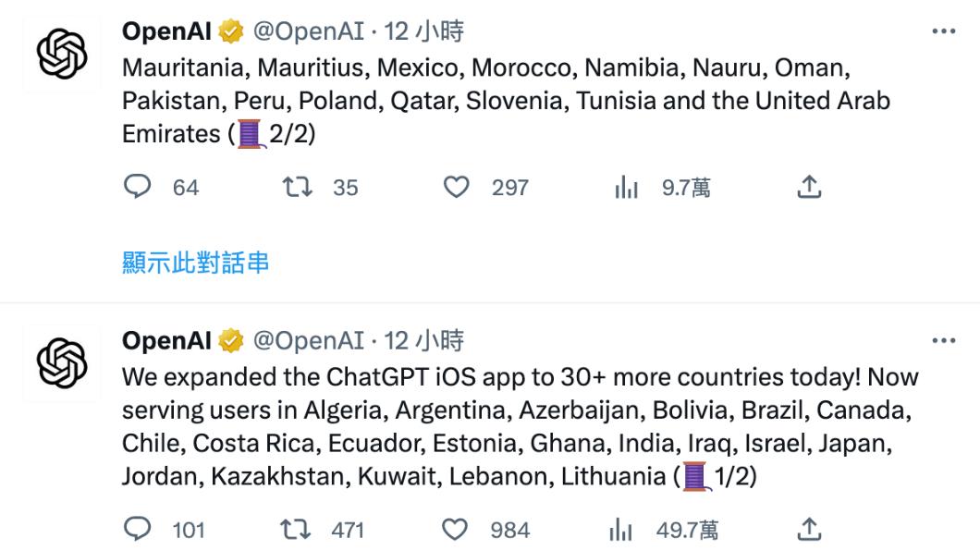Reply to the ChatGPT iOS expansion tweet

click(137, 530)
